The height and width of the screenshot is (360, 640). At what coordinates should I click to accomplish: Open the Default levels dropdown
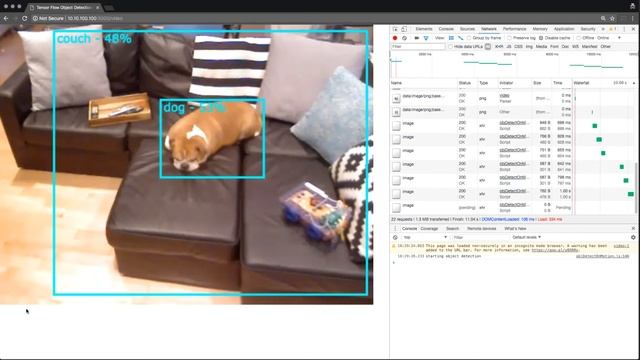click(x=526, y=237)
